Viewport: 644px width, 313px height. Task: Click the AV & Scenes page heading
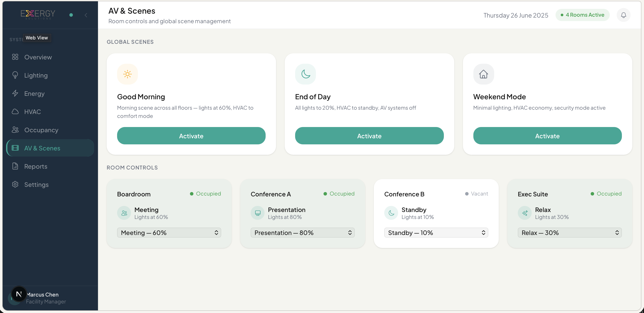tap(132, 11)
